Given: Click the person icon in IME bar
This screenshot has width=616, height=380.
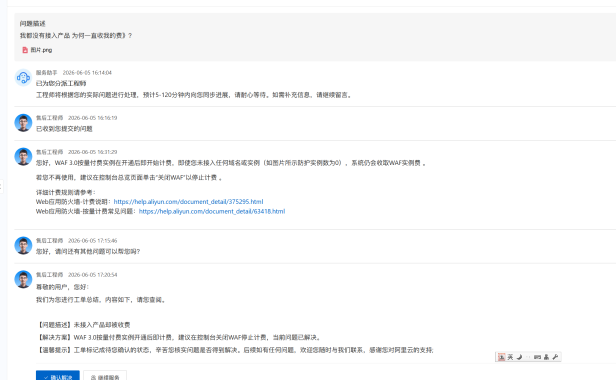Looking at the screenshot, I should 546,357.
